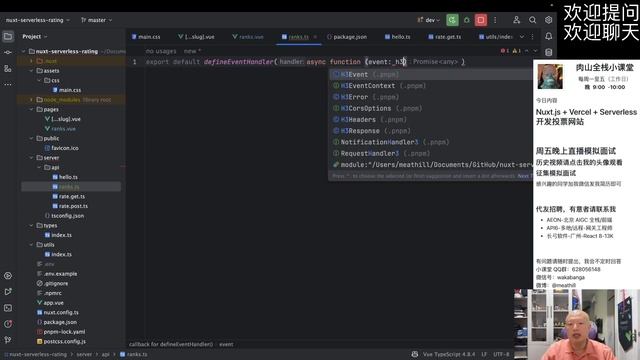The width and height of the screenshot is (640, 360).
Task: Open favicon.ico in the project tree
Action: pos(61,148)
